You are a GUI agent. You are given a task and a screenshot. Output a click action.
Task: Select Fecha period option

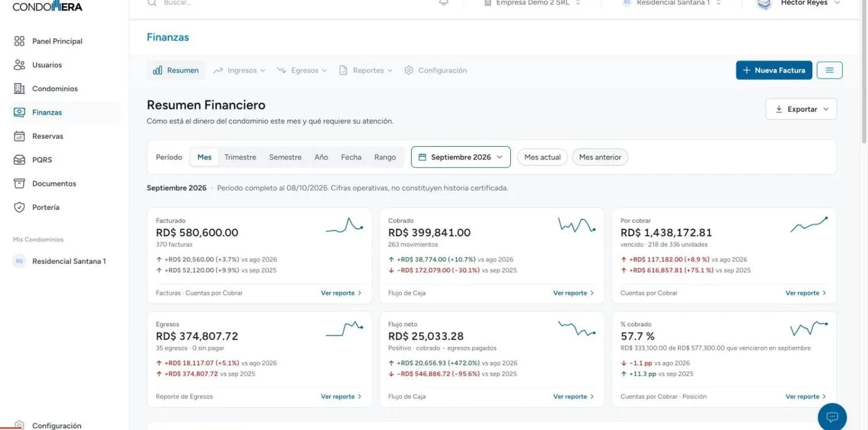[x=351, y=157]
